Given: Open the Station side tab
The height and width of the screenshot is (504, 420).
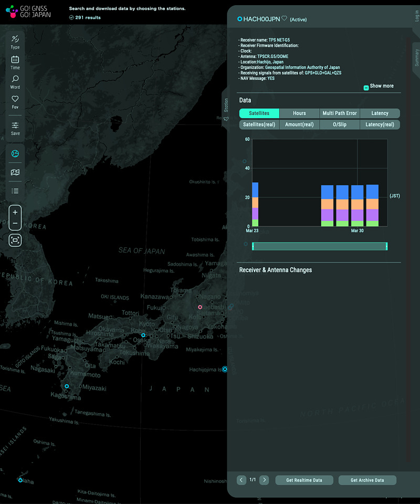Looking at the screenshot, I should pos(226,109).
